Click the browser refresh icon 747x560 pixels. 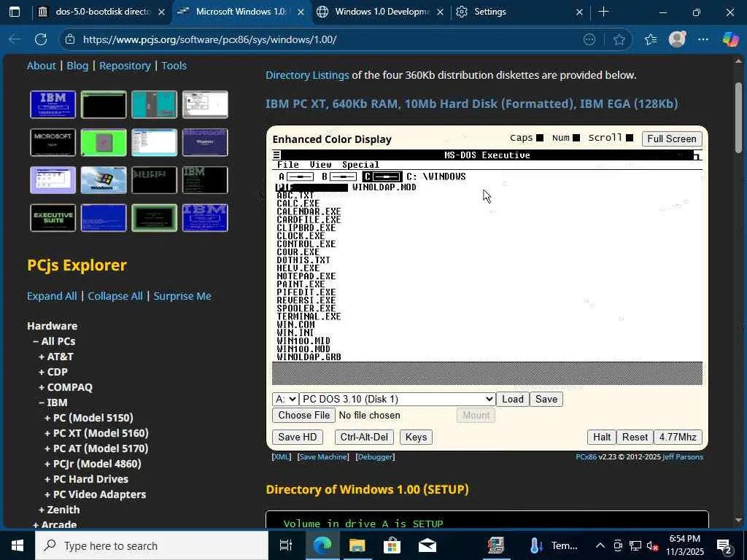click(x=41, y=39)
